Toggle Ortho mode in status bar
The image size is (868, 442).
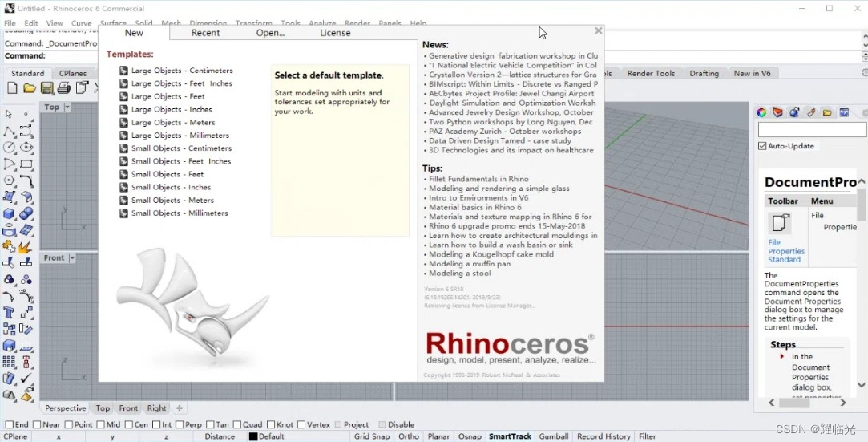[x=409, y=436]
